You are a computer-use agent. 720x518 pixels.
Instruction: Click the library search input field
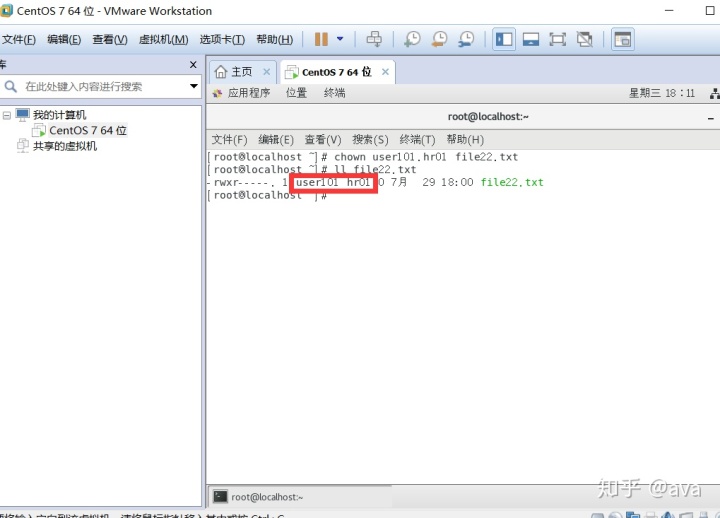pyautogui.click(x=103, y=86)
